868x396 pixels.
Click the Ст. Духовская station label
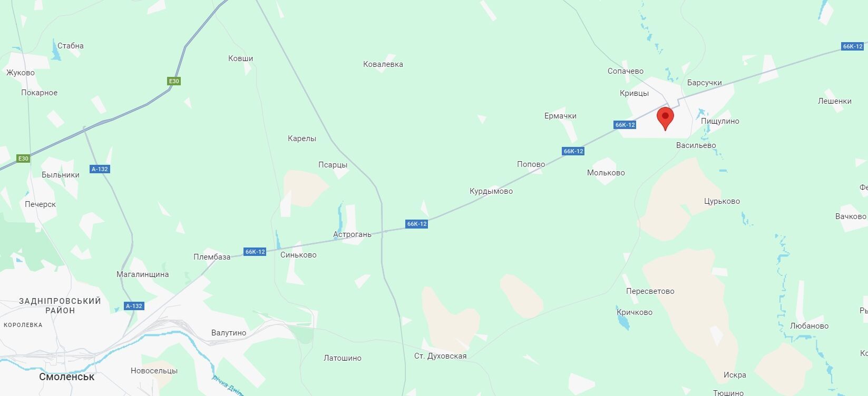(x=441, y=356)
